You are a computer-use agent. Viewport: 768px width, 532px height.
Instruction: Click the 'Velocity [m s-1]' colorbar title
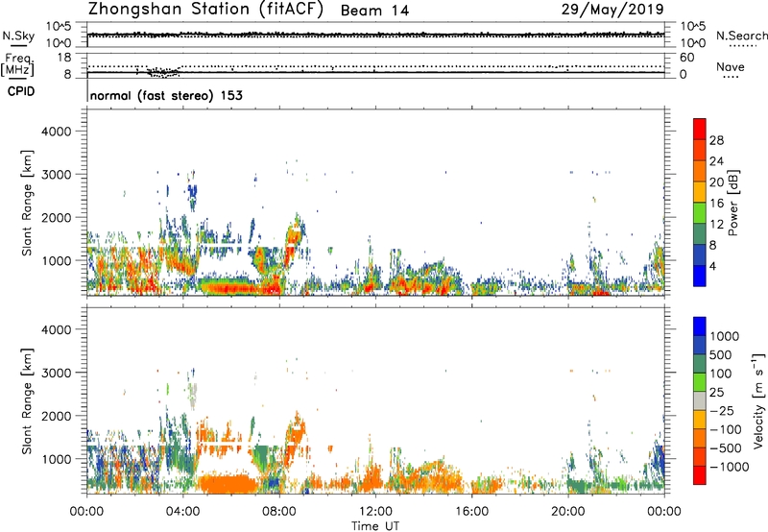point(758,400)
